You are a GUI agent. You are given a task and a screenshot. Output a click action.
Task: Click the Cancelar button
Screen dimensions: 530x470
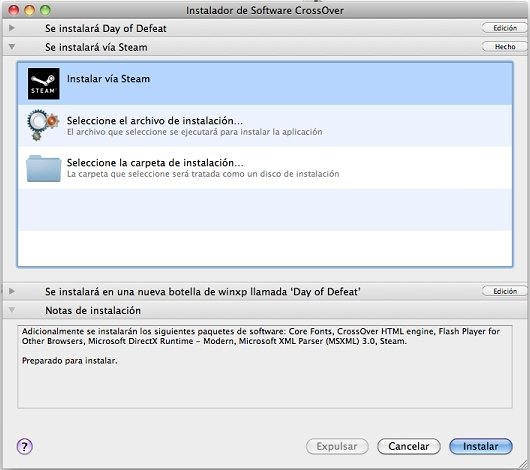(x=409, y=446)
